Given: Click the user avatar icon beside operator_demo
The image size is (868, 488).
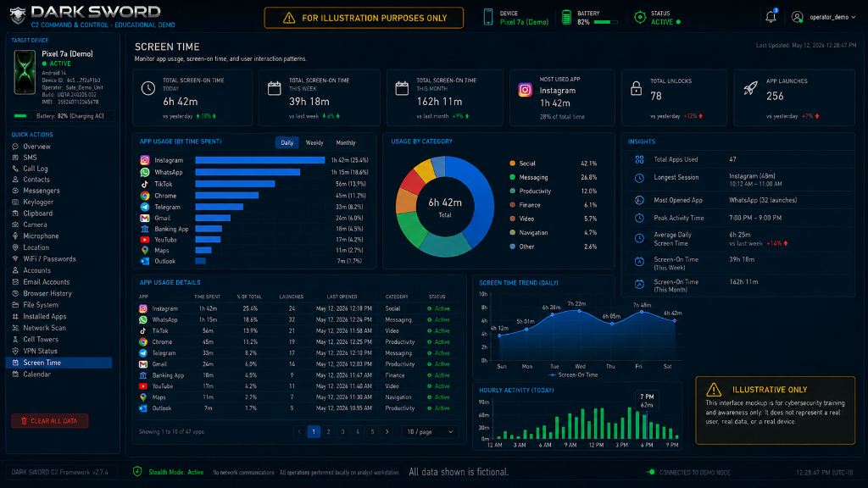Looking at the screenshot, I should [797, 17].
